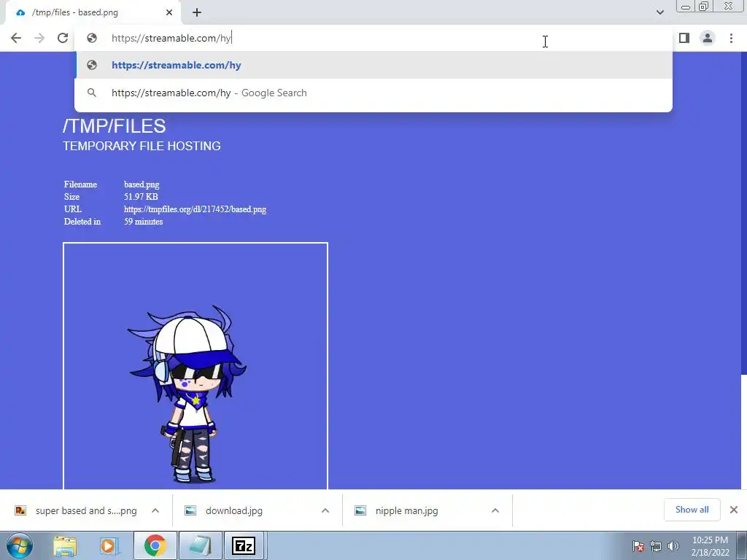Click file icon of nipple man.jpg item

(x=360, y=510)
